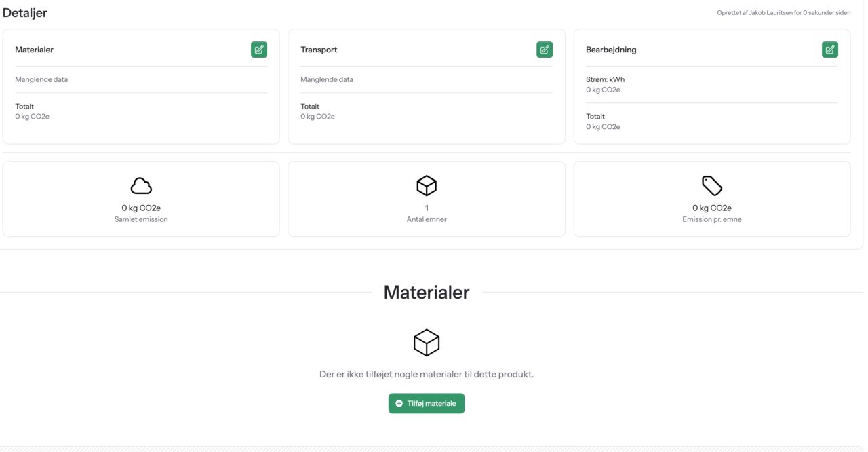The image size is (868, 452).
Task: Click Manglende data in the Transport card
Action: [327, 79]
